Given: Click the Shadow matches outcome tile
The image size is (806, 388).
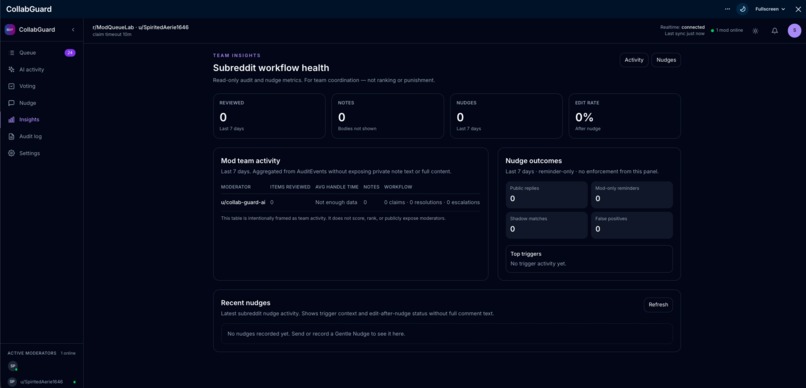Looking at the screenshot, I should click(546, 225).
